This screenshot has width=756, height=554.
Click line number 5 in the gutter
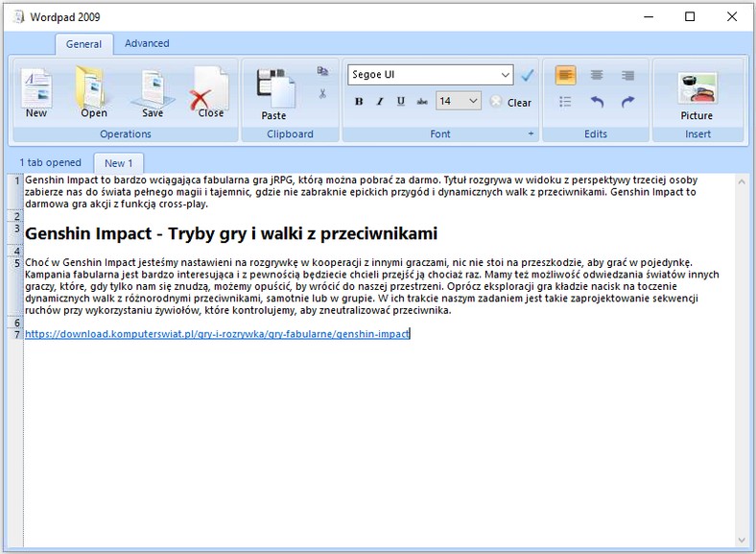point(17,263)
